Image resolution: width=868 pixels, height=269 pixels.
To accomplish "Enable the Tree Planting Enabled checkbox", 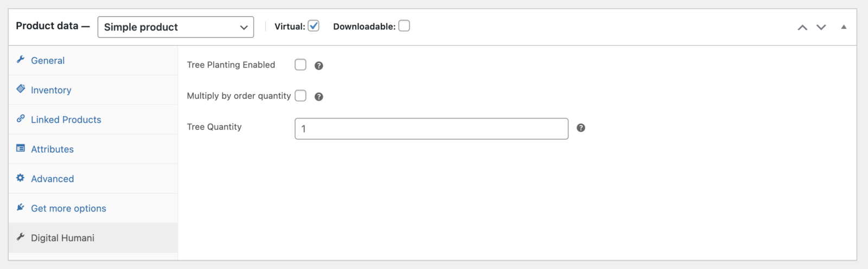I will [301, 65].
